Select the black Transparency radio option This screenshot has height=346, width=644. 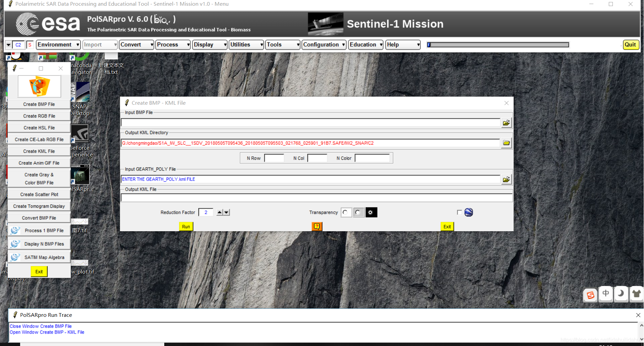click(371, 212)
